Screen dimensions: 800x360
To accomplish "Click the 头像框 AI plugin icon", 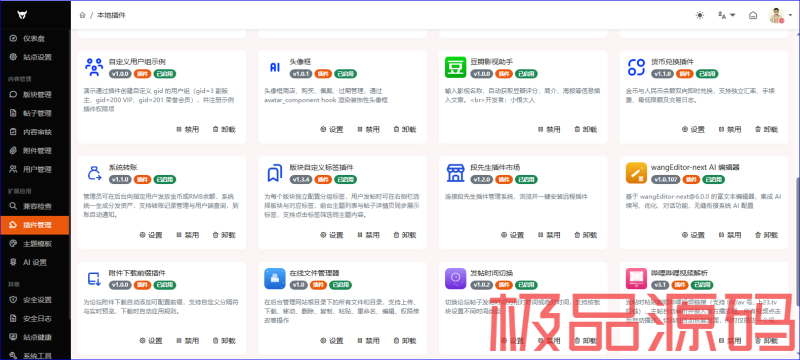I will pos(274,67).
